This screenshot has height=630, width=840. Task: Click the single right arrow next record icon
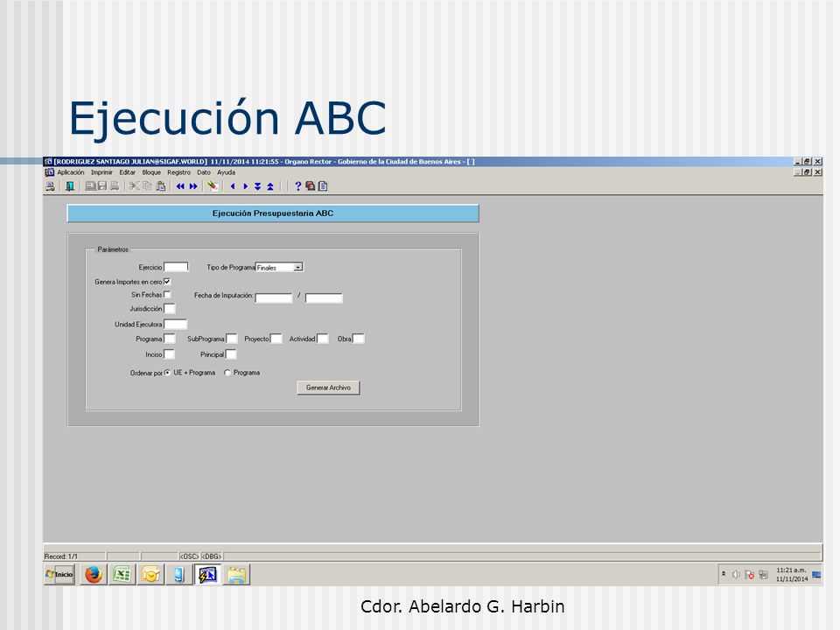click(x=245, y=185)
